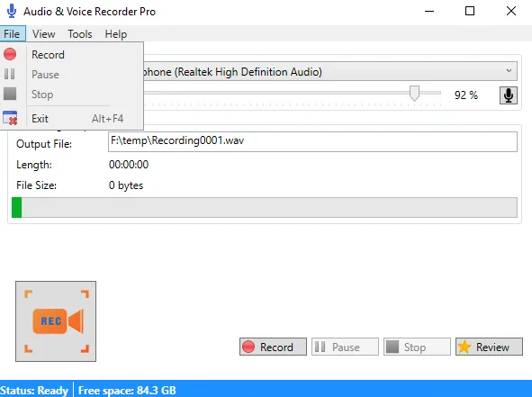
Task: Open the Tools menu
Action: [80, 34]
